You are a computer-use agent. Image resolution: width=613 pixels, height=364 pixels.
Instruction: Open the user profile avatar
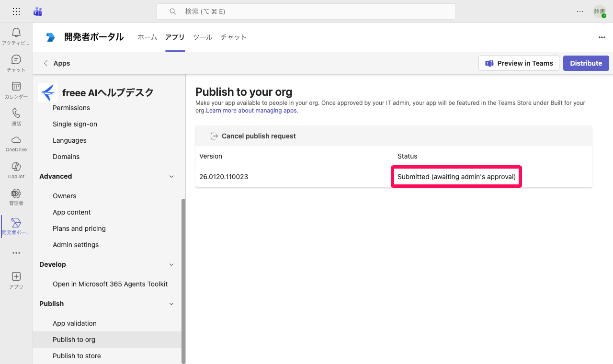tap(600, 11)
